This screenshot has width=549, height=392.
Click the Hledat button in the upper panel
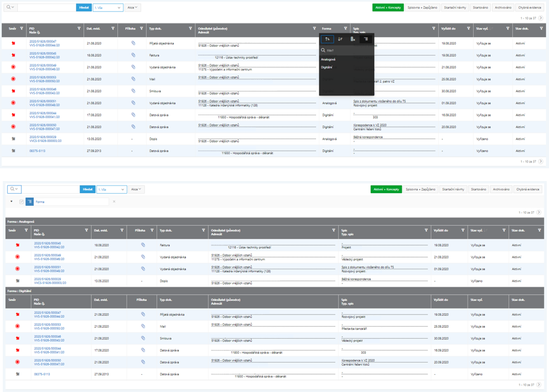[84, 7]
